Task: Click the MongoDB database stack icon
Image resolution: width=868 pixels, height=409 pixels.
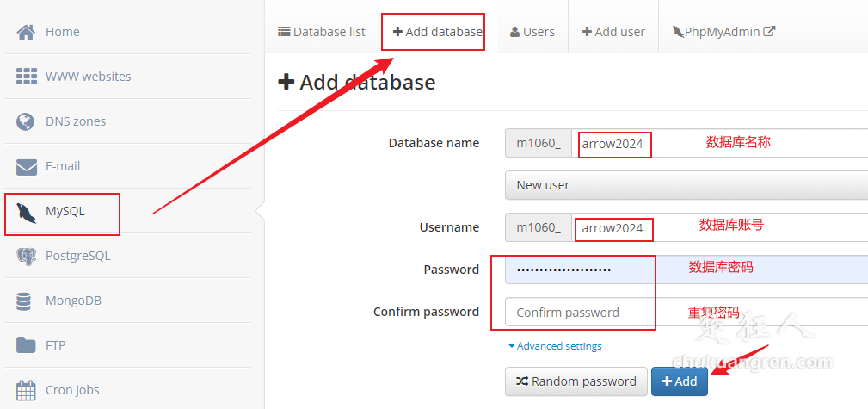Action: click(x=27, y=301)
